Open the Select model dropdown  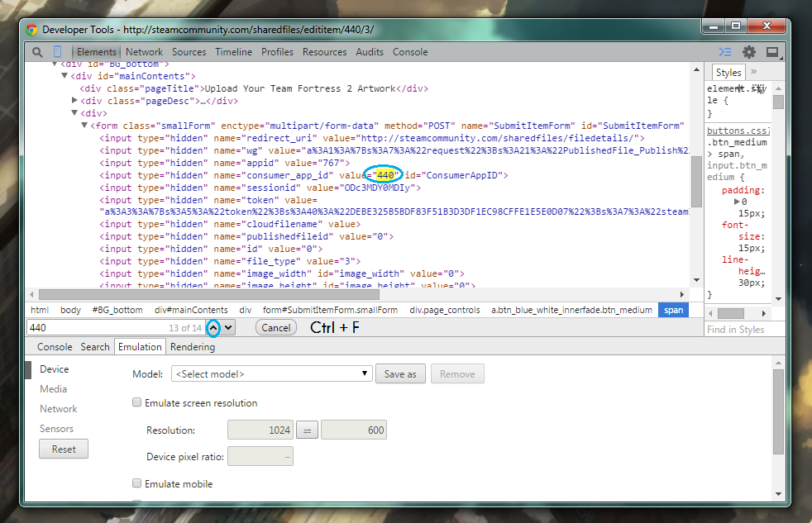(x=271, y=373)
